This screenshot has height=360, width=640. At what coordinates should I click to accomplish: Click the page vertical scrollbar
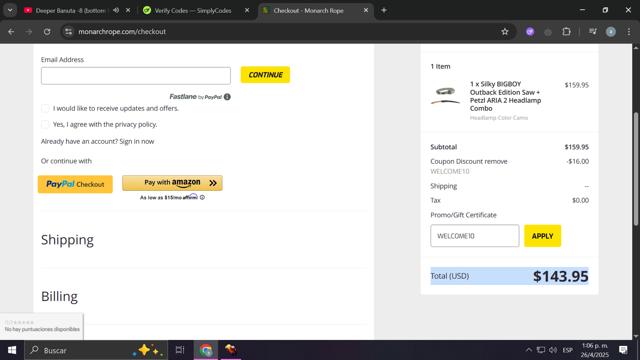point(636,168)
